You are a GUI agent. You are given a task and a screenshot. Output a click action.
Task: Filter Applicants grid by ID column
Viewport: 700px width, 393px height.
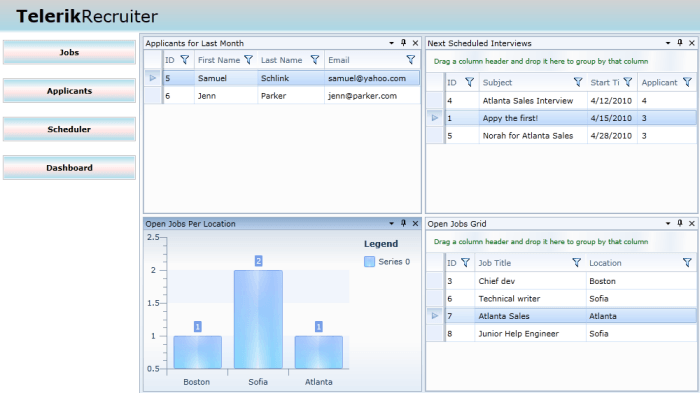point(184,60)
